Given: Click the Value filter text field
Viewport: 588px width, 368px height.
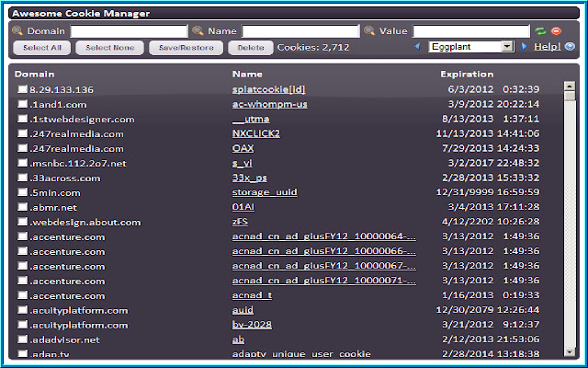Looking at the screenshot, I should (x=471, y=31).
